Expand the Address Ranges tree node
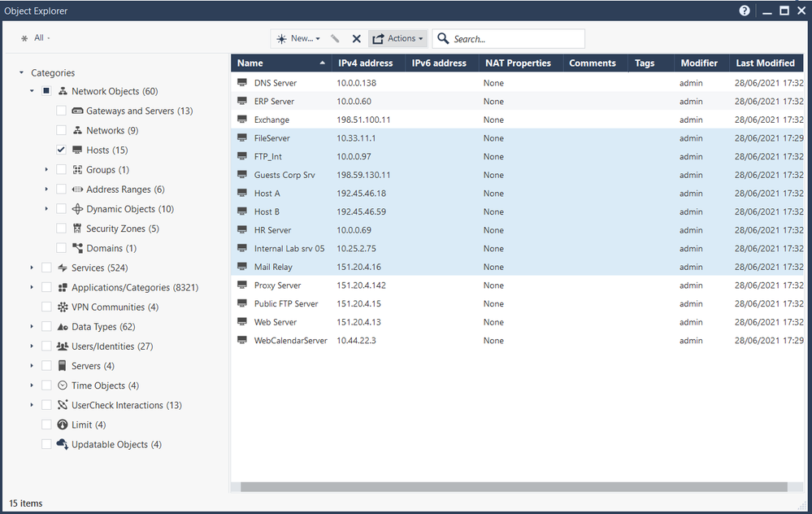This screenshot has width=812, height=514. 47,189
